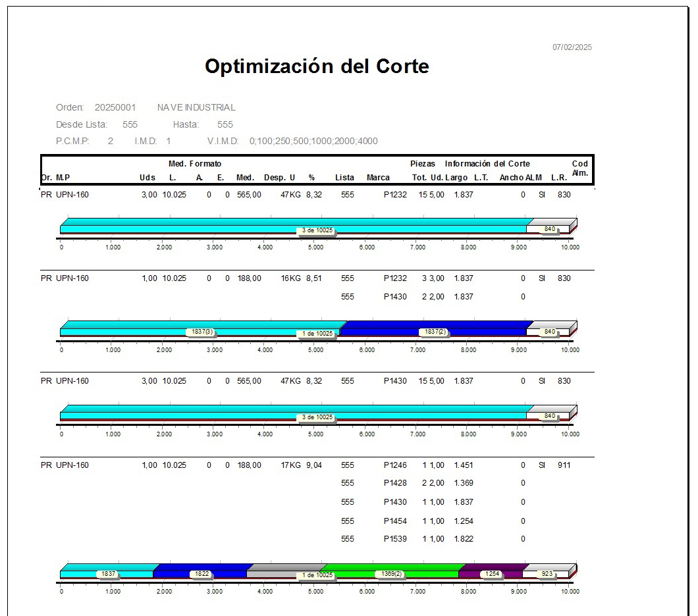
Task: Select order number 20250001
Action: (115, 107)
